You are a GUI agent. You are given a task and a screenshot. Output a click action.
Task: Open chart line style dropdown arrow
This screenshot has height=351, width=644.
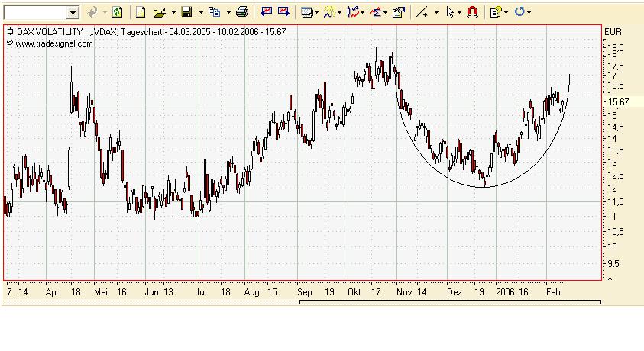click(x=340, y=13)
